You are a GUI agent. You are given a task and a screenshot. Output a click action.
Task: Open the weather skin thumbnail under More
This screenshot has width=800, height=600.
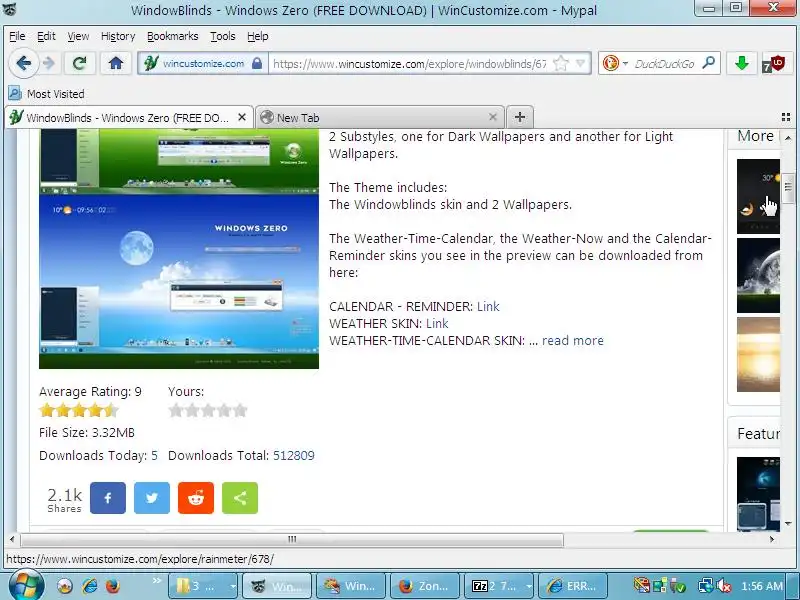[758, 196]
